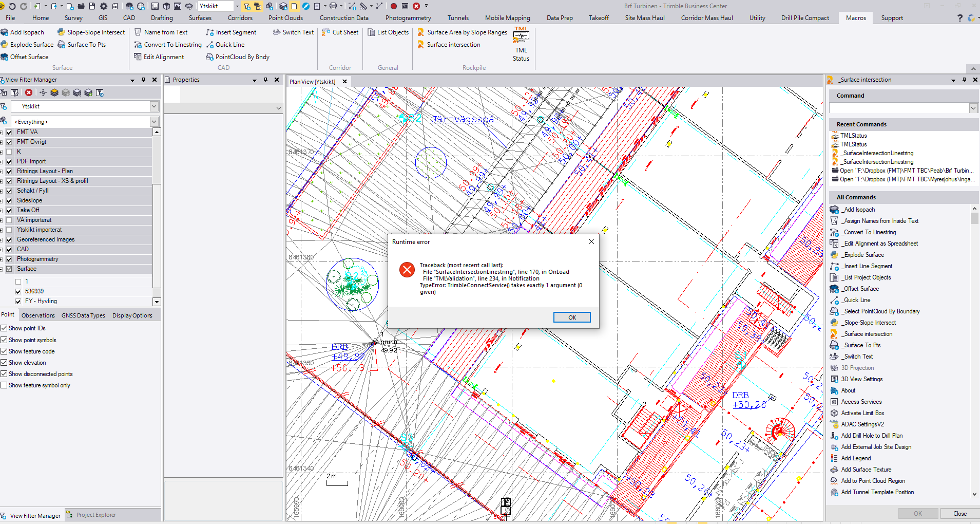The height and width of the screenshot is (524, 980).
Task: Open the Ytskikt view filter dropdown
Action: click(153, 106)
